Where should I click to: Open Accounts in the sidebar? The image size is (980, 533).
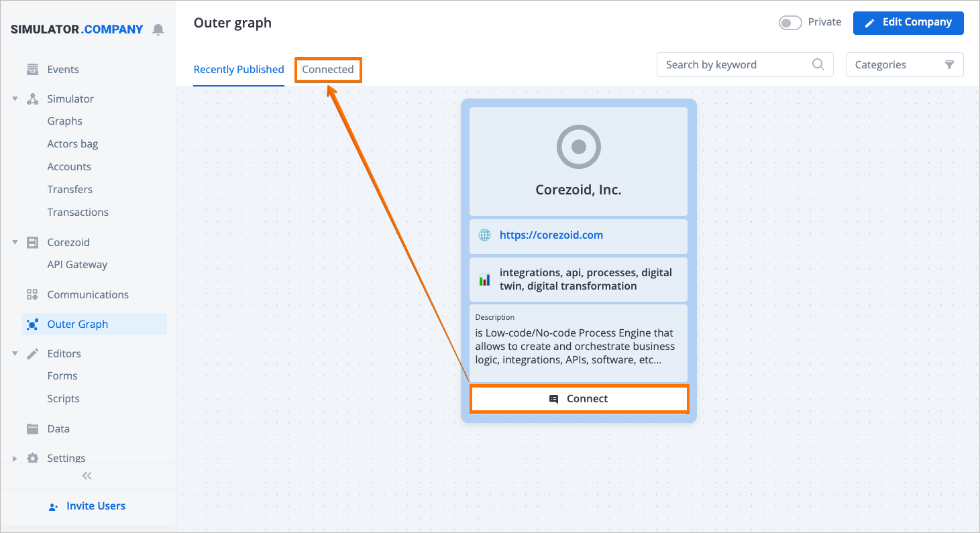(x=69, y=166)
